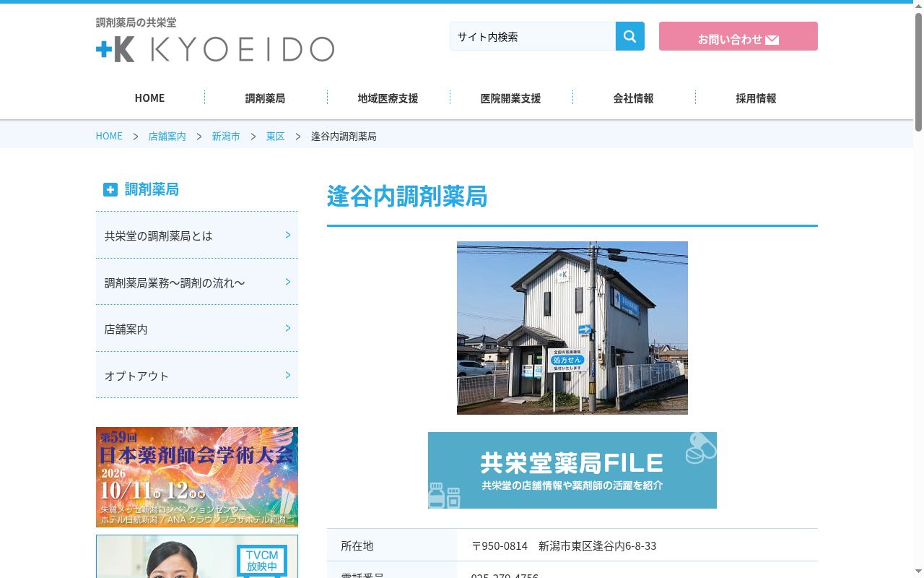Click the magnifier search button
This screenshot has height=578, width=924.
point(629,36)
